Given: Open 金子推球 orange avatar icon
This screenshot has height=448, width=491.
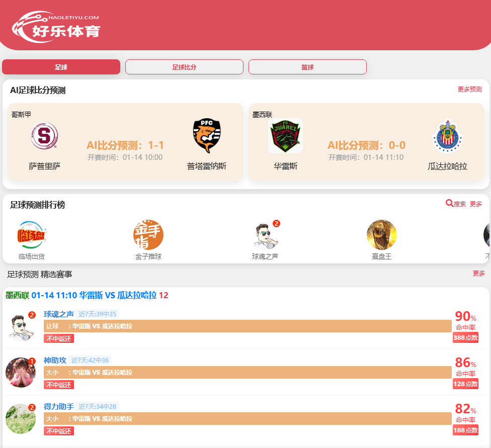Looking at the screenshot, I should coord(148,235).
